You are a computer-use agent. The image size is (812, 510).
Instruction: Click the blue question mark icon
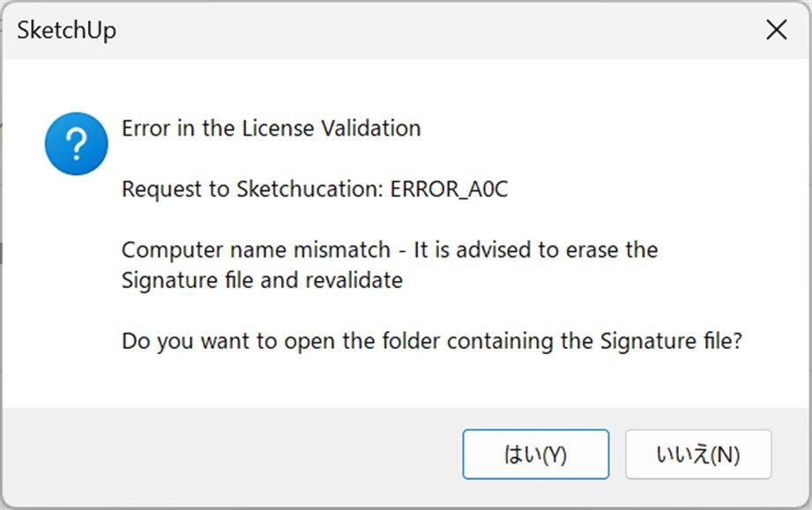[76, 144]
